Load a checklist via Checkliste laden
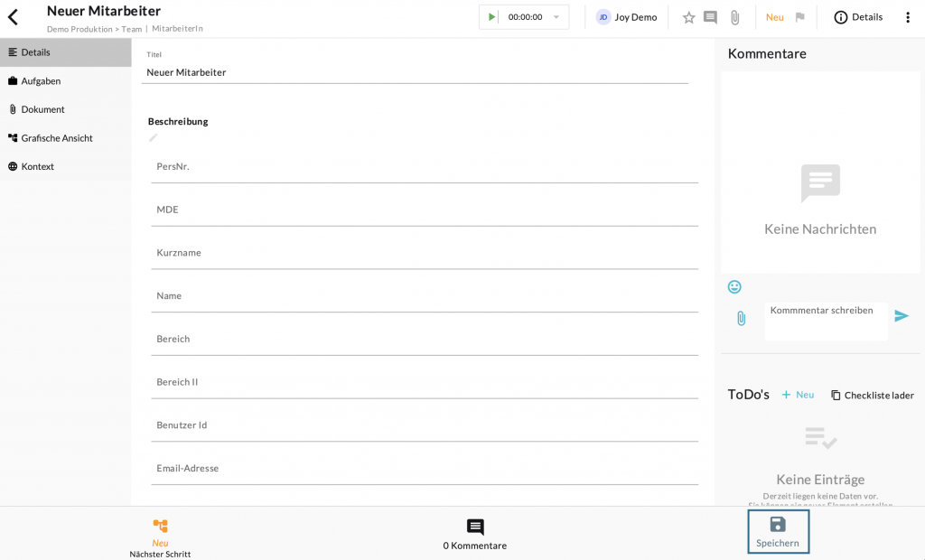The image size is (925, 560). [873, 396]
